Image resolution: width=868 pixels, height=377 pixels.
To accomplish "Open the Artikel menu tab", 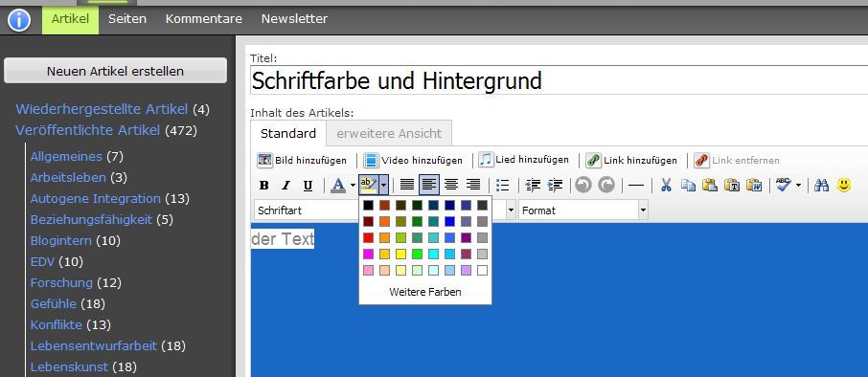I will [x=70, y=19].
